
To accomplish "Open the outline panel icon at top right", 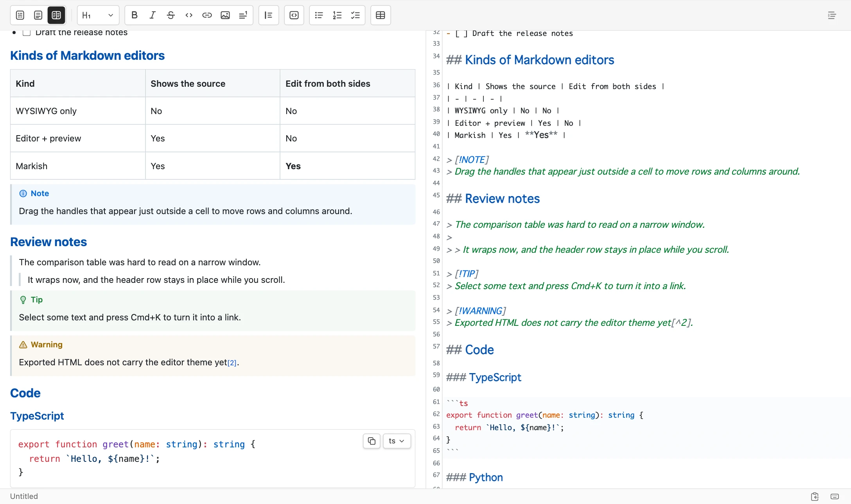I will [832, 15].
